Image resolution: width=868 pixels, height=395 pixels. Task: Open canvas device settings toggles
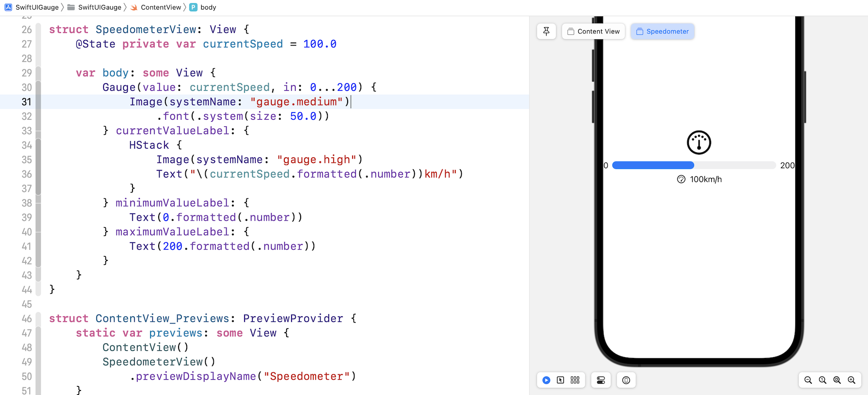pos(601,380)
